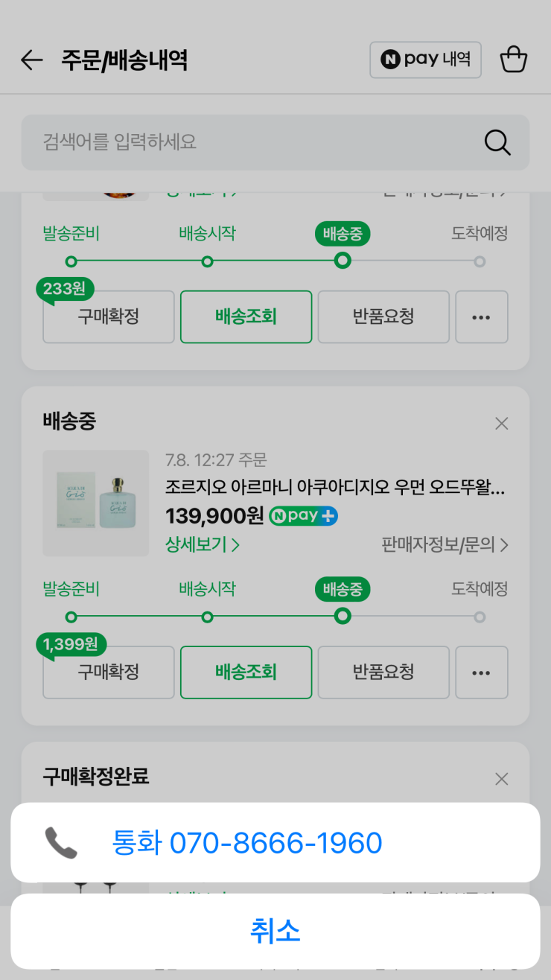Select 배송조회 for the perfume order
Image resolution: width=551 pixels, height=980 pixels.
[x=246, y=672]
